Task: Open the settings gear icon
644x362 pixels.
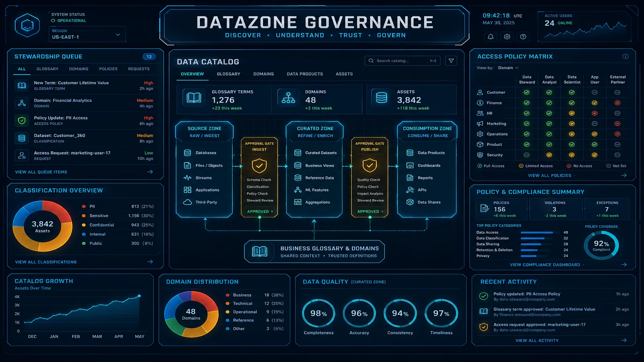Action: click(507, 37)
